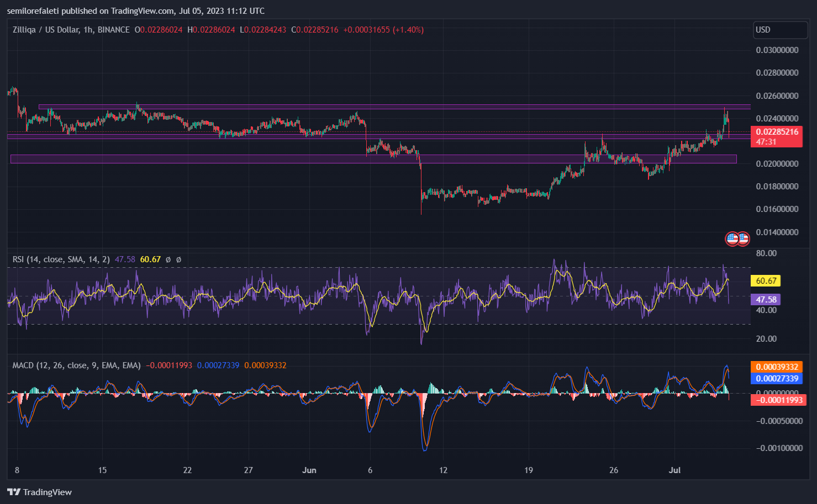Click the 0.02000000 price axis label

[x=777, y=164]
